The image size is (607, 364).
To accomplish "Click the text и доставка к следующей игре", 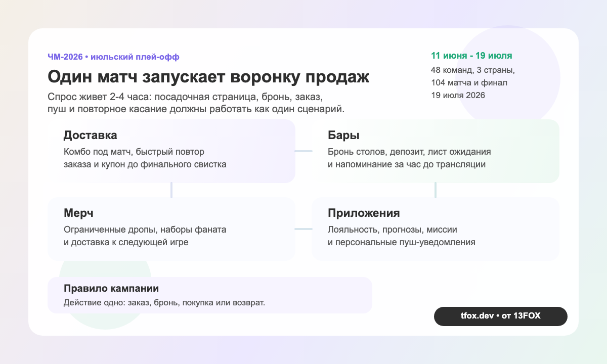I will coord(126,242).
